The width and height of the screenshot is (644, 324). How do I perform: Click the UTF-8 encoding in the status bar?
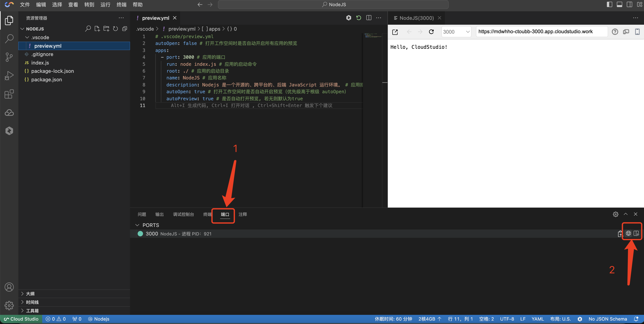[507, 319]
